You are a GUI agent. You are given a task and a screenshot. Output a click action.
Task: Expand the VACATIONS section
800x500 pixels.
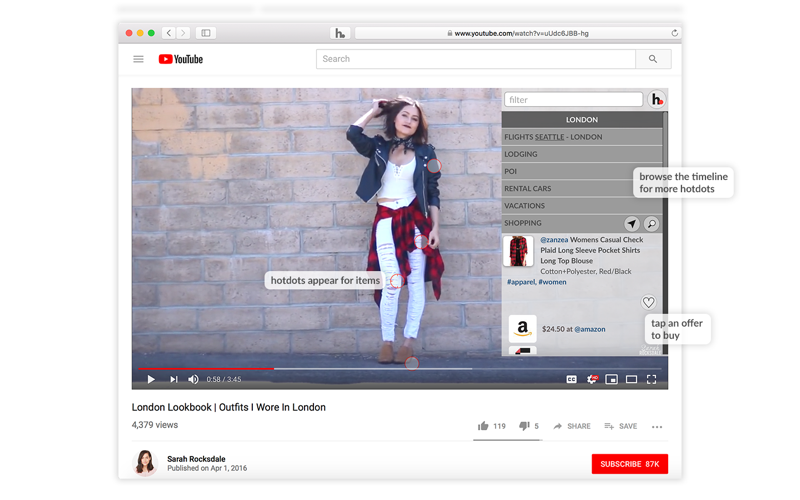point(582,206)
